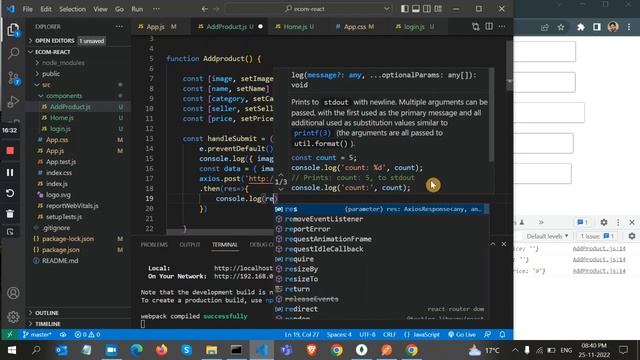Screen dimensions: 640x360
Task: Open Explorer views and more actions ellipsis
Action: coord(119,27)
